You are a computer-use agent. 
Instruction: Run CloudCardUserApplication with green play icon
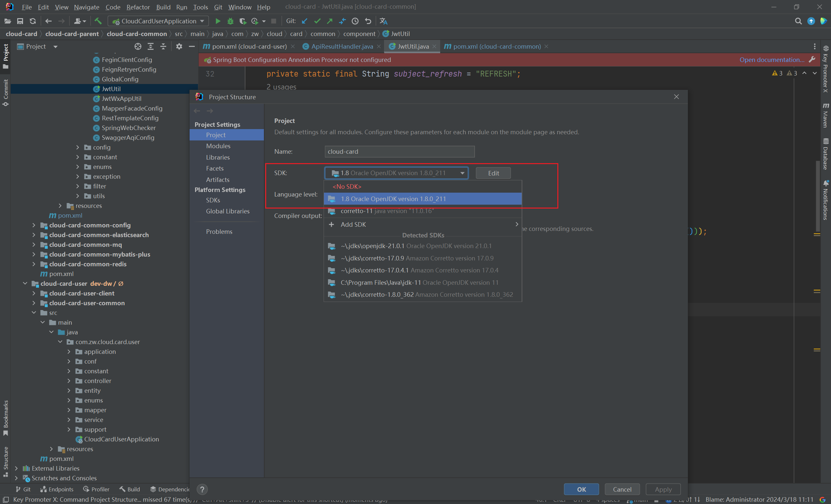coord(217,21)
